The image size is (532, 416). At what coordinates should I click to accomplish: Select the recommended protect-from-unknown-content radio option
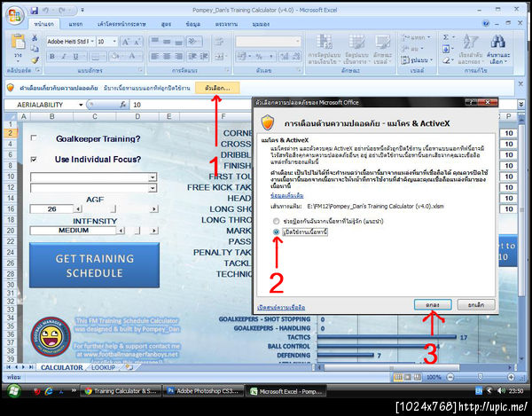pyautogui.click(x=276, y=221)
